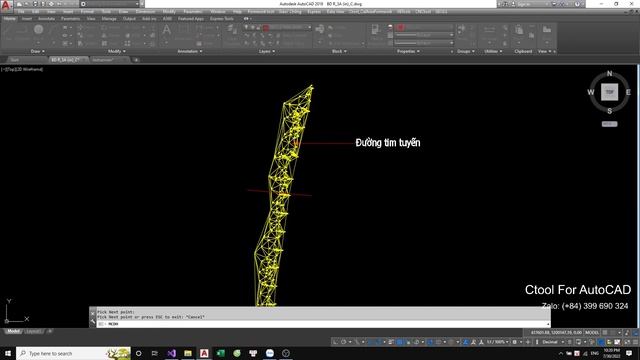Click the Match Properties icon
The width and height of the screenshot is (640, 360).
375,29
